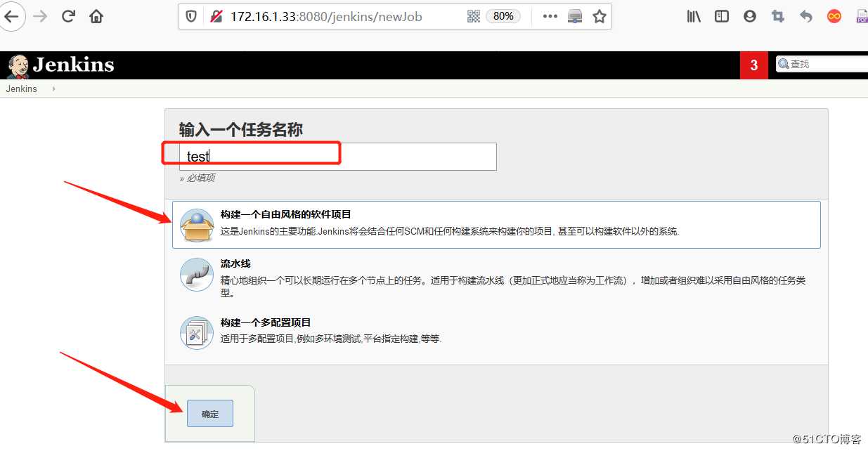Choose 构建一个多配置项目 option

tap(266, 322)
